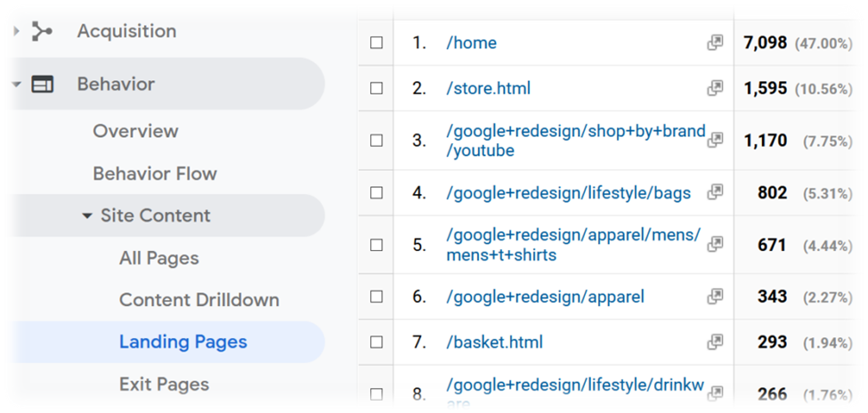Viewport: 868px width, 413px height.
Task: Click the Acquisition section icon
Action: click(42, 31)
